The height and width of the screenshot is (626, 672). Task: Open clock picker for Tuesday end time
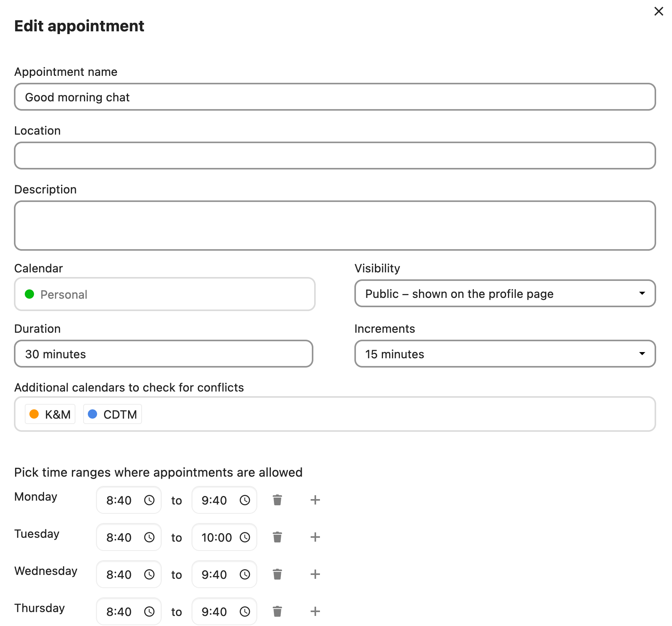[245, 537]
